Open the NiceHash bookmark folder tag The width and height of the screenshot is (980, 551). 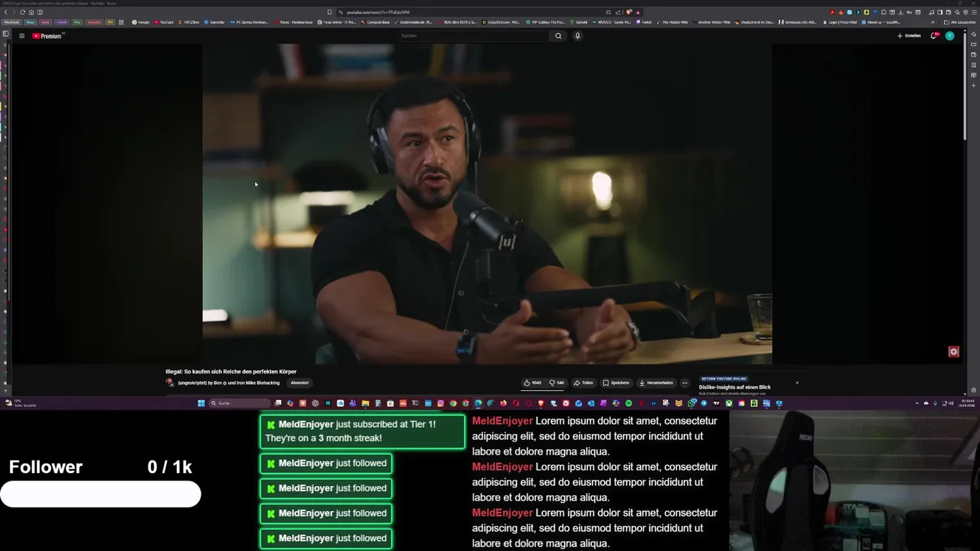(x=11, y=22)
